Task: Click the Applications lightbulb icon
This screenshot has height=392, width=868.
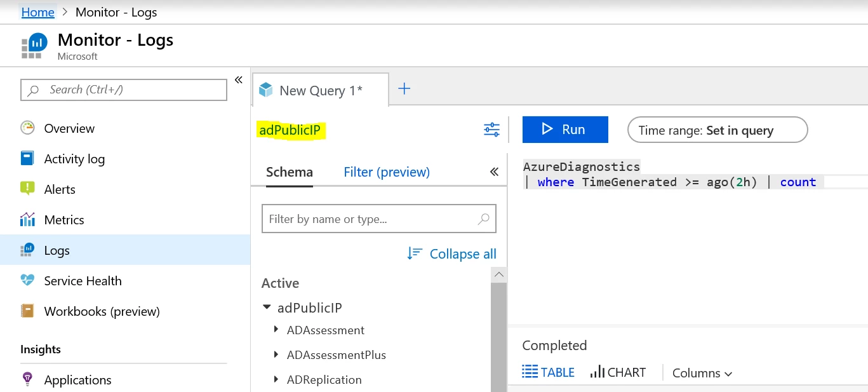Action: [x=27, y=379]
